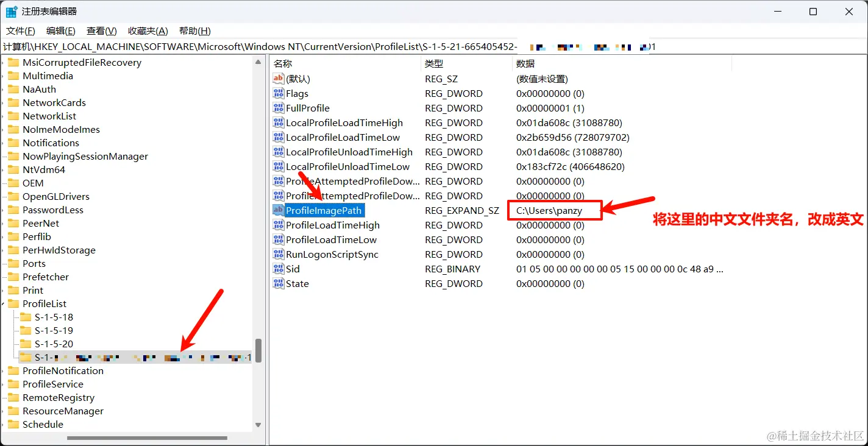Viewport: 868px width, 446px height.
Task: Collapse the ProfileList tree node
Action: pyautogui.click(x=3, y=303)
